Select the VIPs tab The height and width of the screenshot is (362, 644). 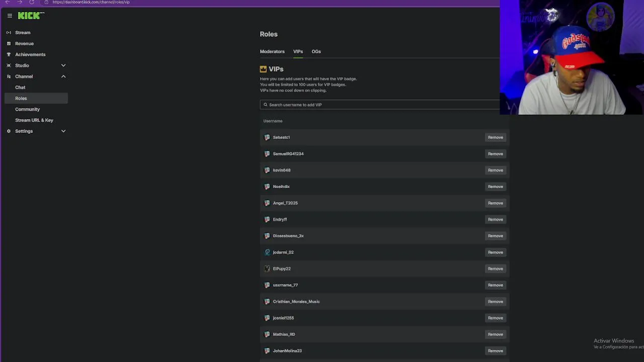(298, 51)
